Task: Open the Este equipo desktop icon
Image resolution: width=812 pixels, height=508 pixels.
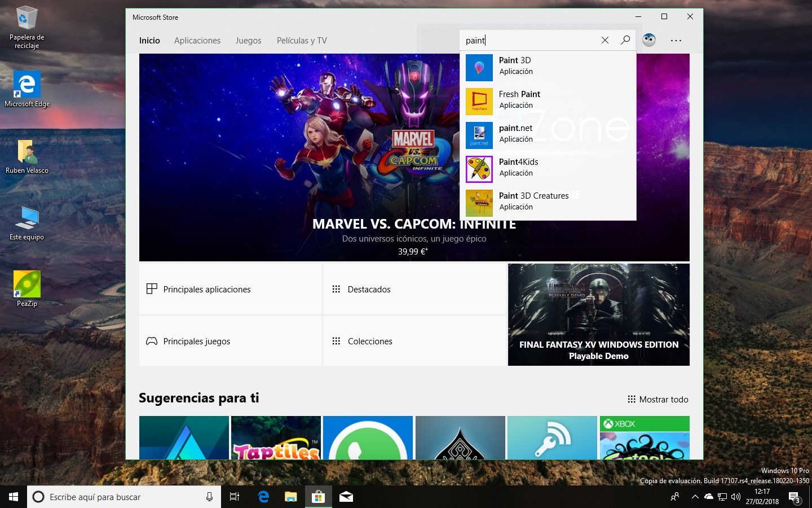Action: point(27,223)
